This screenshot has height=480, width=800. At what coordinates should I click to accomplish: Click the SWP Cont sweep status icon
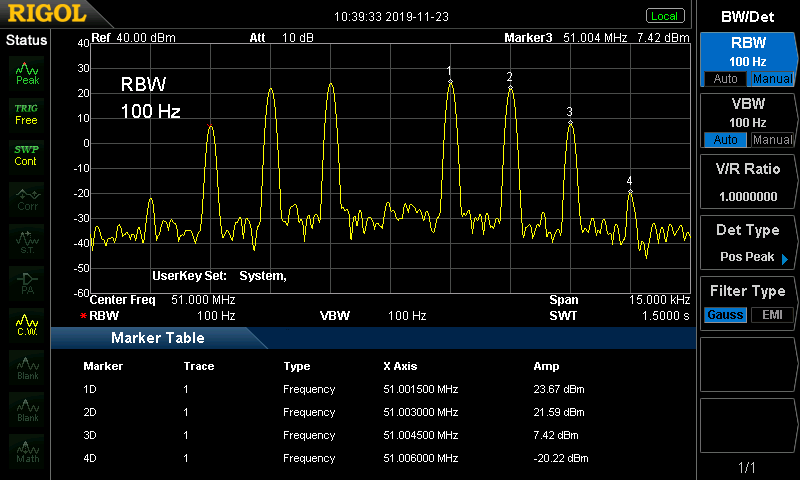click(26, 155)
